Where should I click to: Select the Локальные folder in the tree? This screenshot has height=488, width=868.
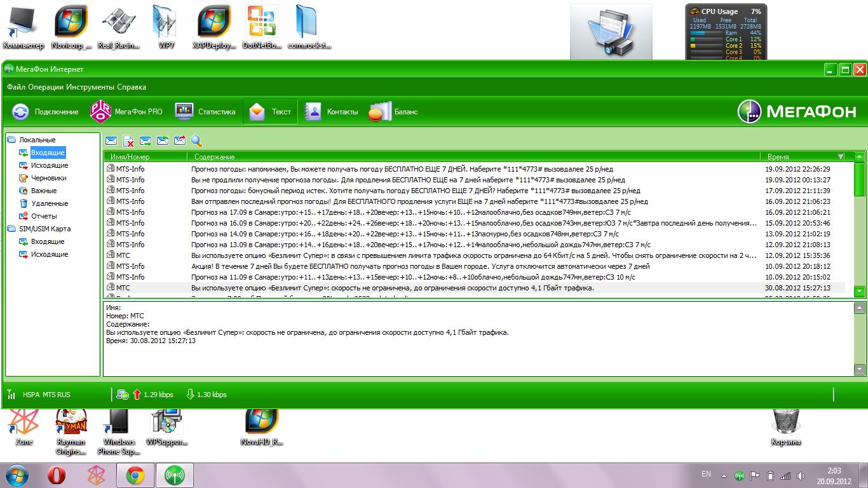tap(37, 140)
